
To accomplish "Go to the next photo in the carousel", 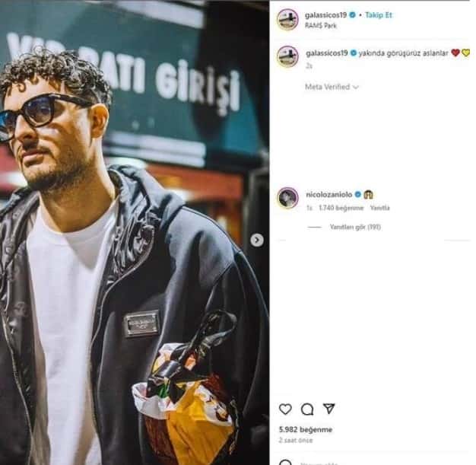I will tap(257, 240).
